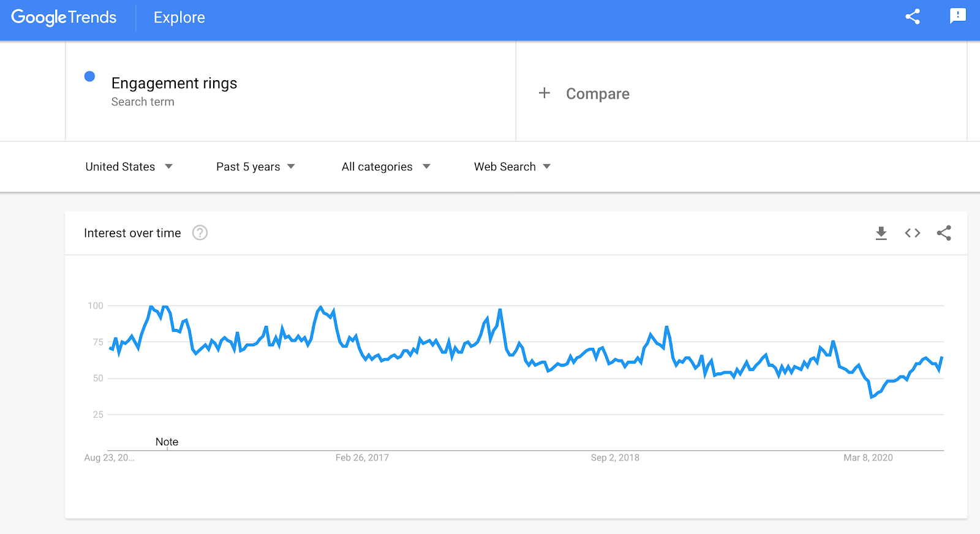Click the share icon in the blue header

point(913,17)
